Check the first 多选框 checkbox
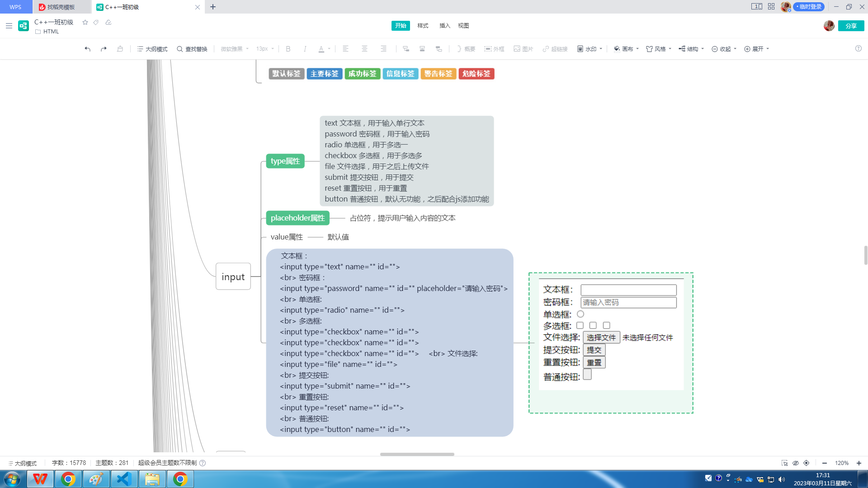 click(580, 325)
